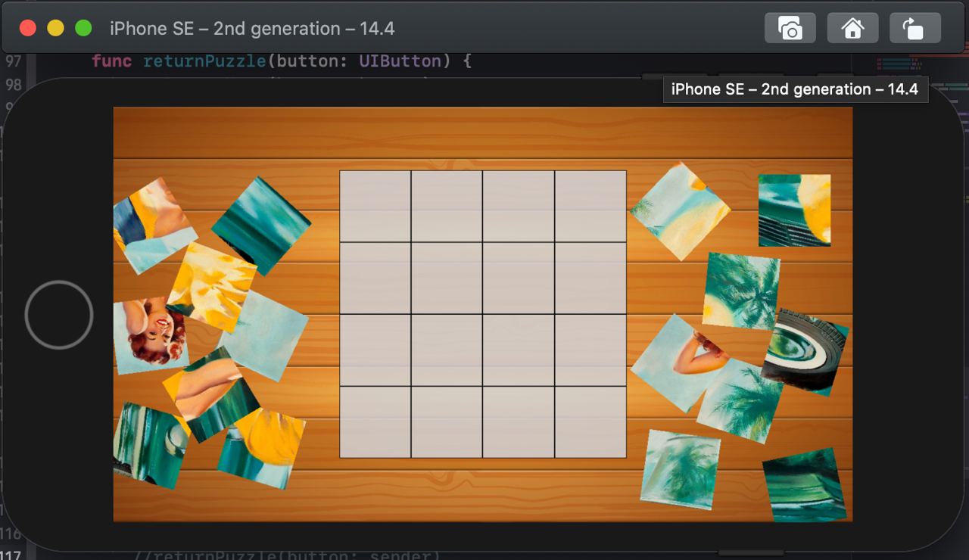Pick the yellow flower petals piece
969x560 pixels.
pyautogui.click(x=212, y=288)
